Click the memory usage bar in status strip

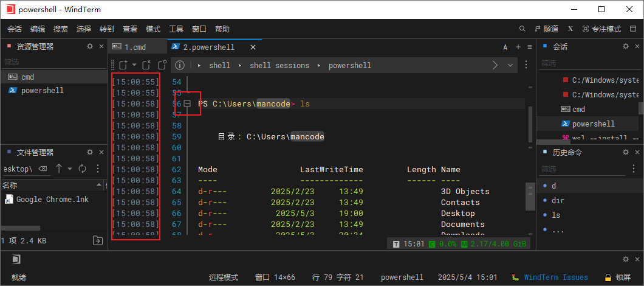coord(494,244)
